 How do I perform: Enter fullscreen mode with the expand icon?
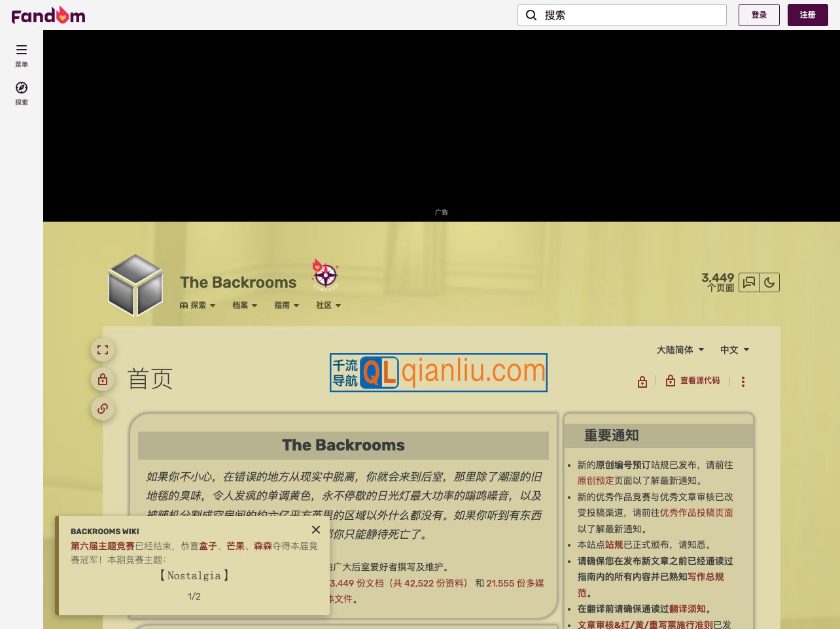103,350
